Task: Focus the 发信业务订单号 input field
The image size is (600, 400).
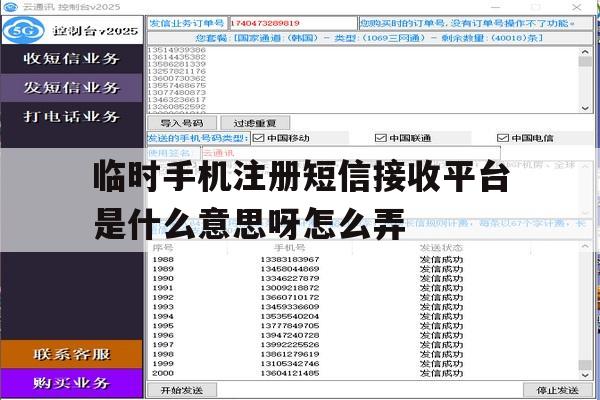Action: (293, 23)
